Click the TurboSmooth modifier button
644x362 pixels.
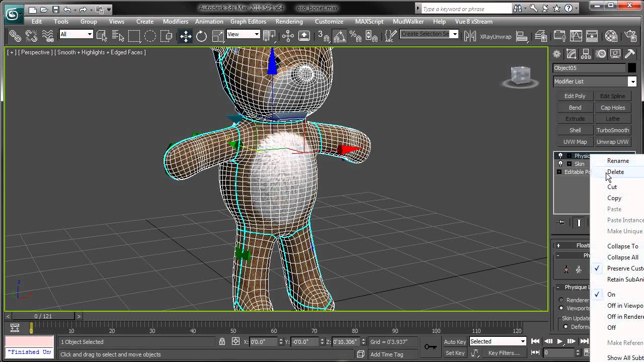click(612, 130)
